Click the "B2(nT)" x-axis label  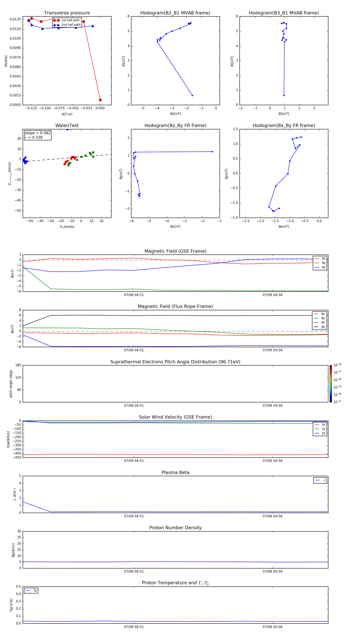[x=175, y=114]
